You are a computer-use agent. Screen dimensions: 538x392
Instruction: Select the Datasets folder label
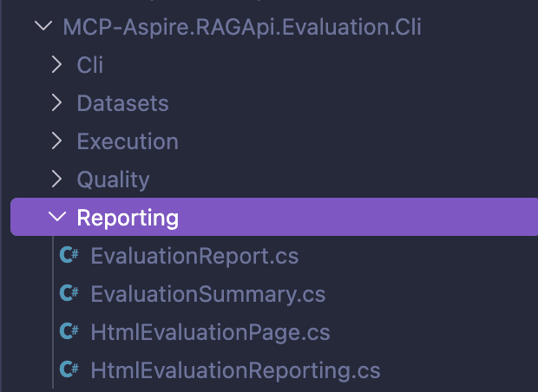(123, 103)
